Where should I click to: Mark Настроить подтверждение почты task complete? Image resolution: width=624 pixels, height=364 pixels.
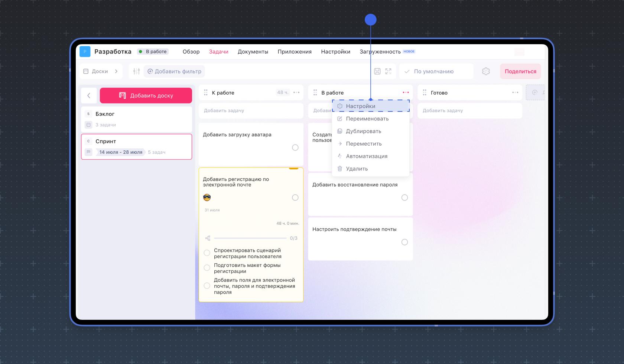point(404,242)
